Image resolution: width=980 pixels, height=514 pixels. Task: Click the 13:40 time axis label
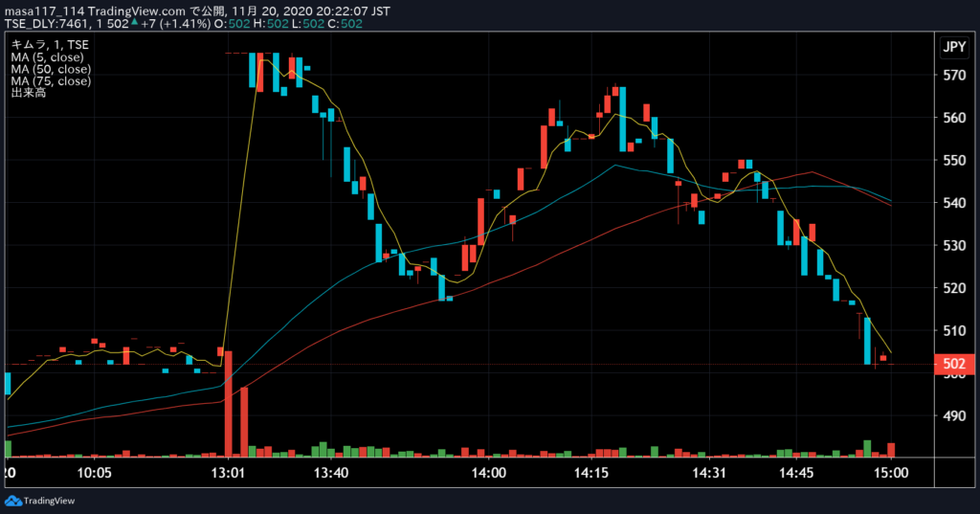tap(331, 473)
